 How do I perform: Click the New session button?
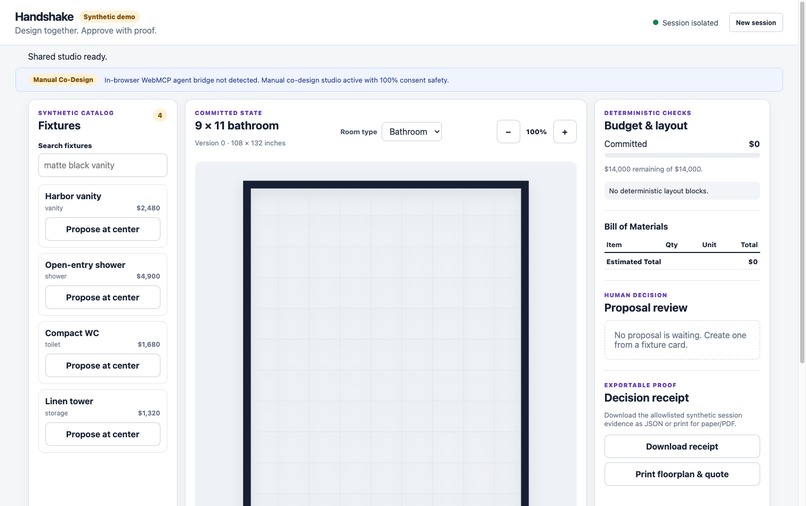(756, 23)
